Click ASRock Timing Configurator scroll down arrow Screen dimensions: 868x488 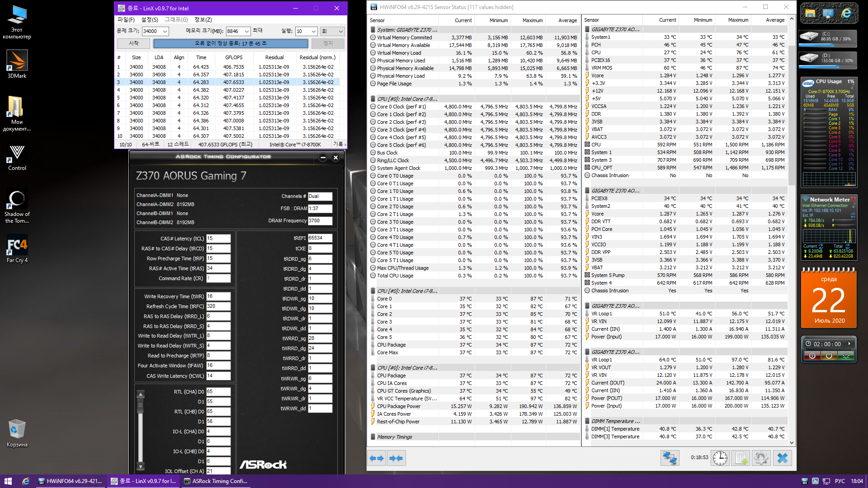click(x=141, y=466)
